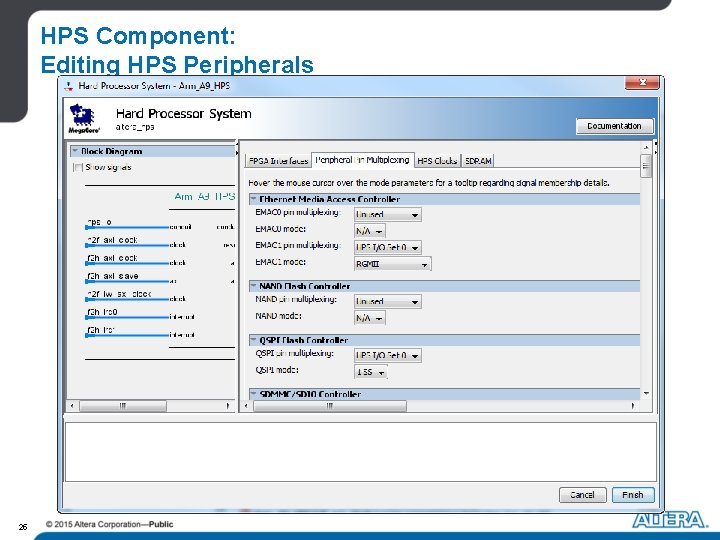
Task: Click block diagram horizontal scrollbar thumb
Action: pos(123,406)
